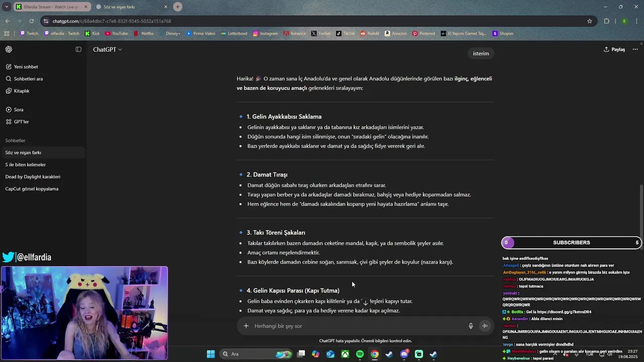This screenshot has width=644, height=362.
Task: Open the Netflix bookmark
Action: pos(143,34)
